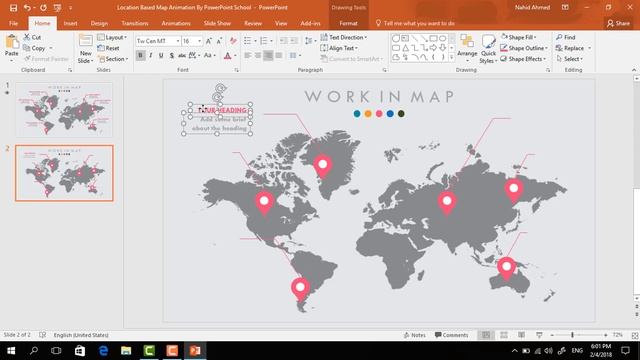The height and width of the screenshot is (360, 640).
Task: Fit slide to current window icon
Action: click(x=635, y=335)
